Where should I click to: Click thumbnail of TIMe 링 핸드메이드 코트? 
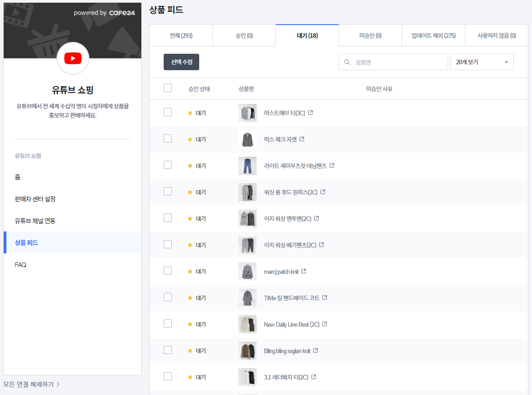click(248, 298)
